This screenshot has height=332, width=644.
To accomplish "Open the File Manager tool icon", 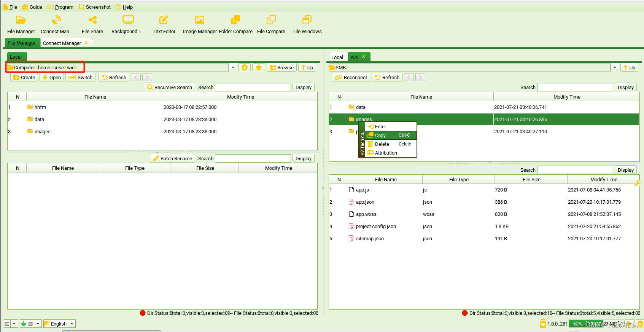I will click(21, 20).
